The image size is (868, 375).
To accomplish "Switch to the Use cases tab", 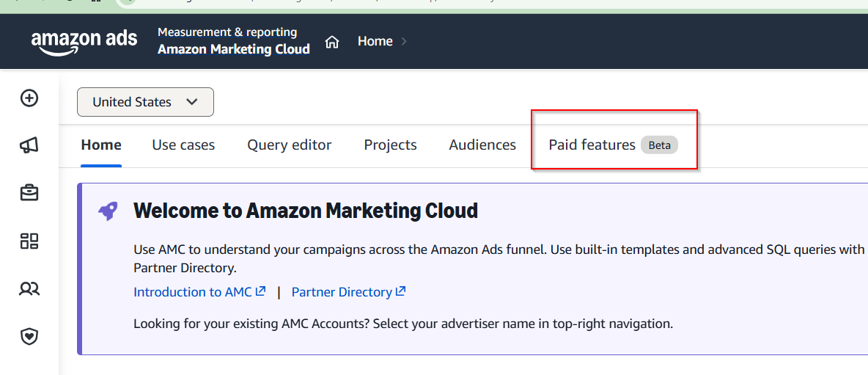I will pos(183,145).
